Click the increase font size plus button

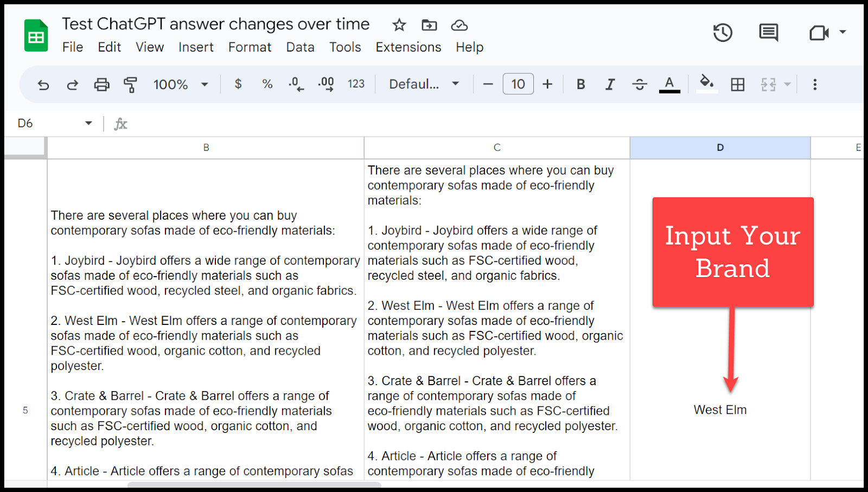click(547, 84)
